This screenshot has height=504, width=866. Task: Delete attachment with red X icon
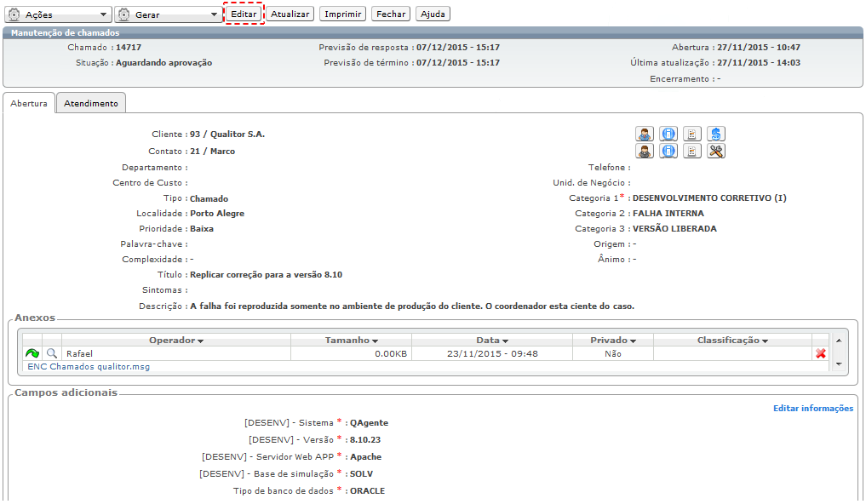click(x=821, y=353)
